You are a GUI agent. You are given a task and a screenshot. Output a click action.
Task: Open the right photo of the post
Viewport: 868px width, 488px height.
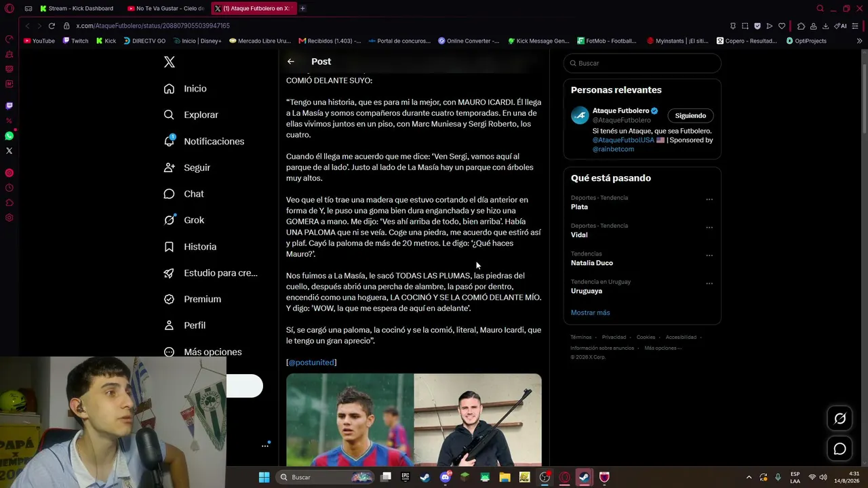tap(478, 420)
